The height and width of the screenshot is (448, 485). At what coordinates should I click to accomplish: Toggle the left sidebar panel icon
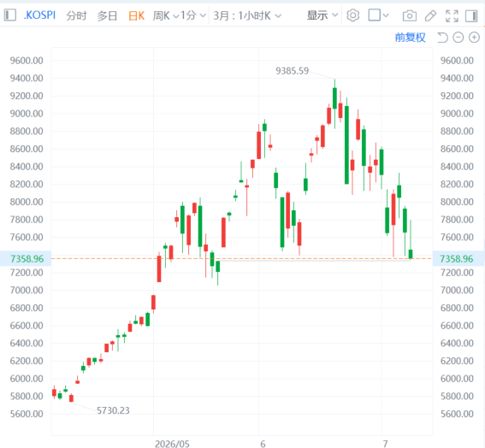(10, 15)
